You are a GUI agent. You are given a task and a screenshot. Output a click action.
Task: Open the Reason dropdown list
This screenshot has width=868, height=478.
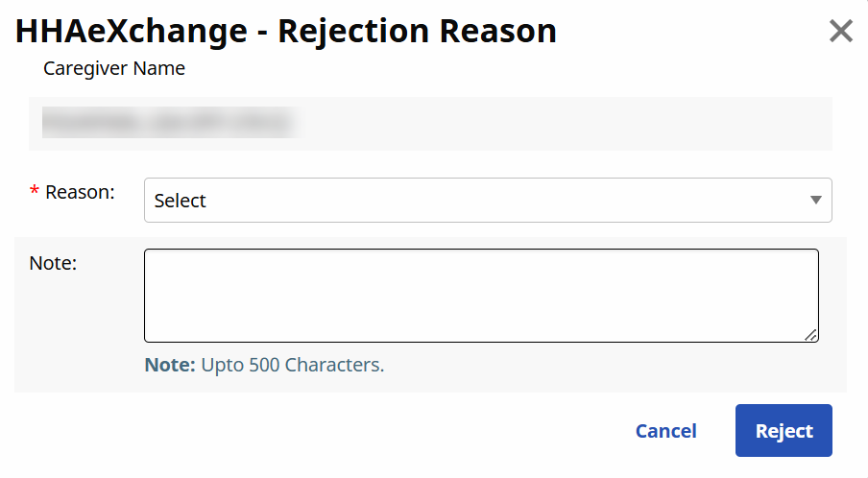[x=487, y=201]
